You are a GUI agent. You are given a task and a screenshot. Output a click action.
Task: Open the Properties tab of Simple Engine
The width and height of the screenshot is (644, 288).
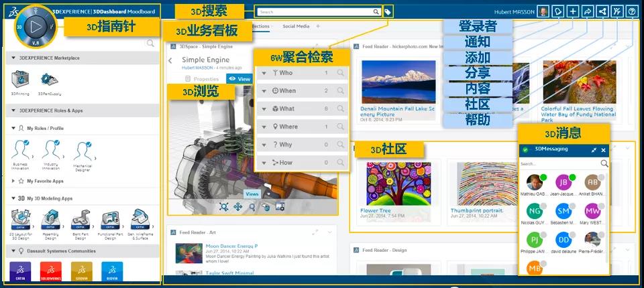click(x=206, y=78)
